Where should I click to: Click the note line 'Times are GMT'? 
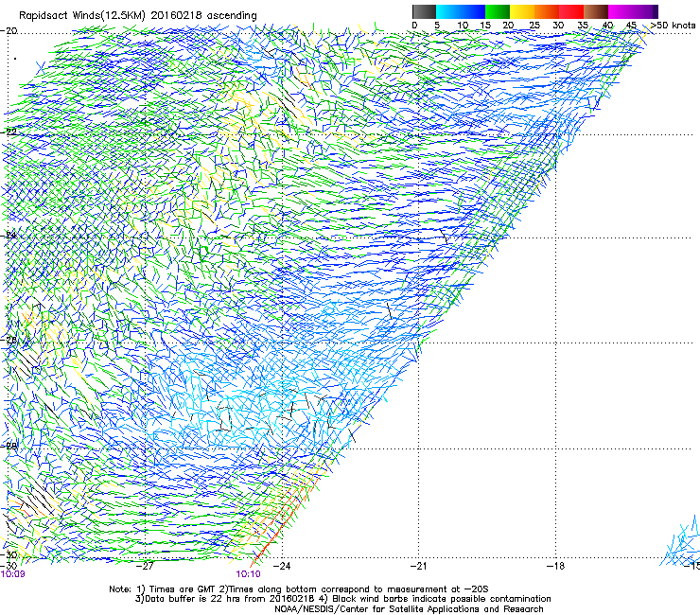tap(183, 589)
